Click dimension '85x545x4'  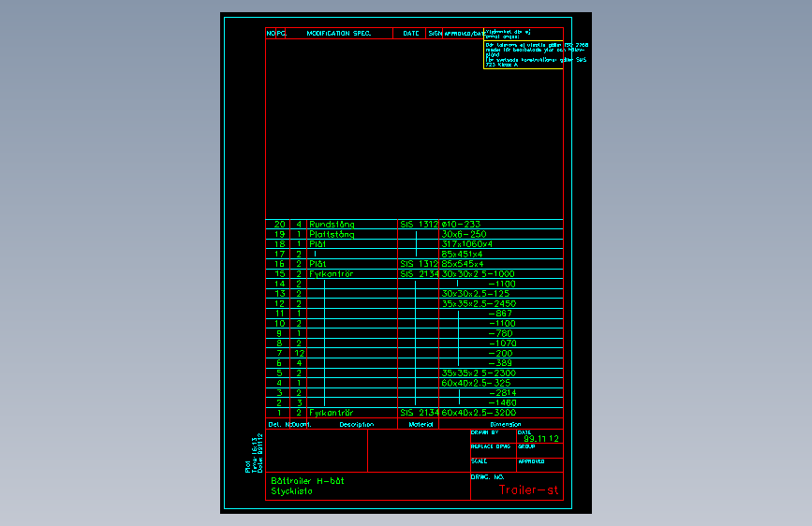(463, 264)
